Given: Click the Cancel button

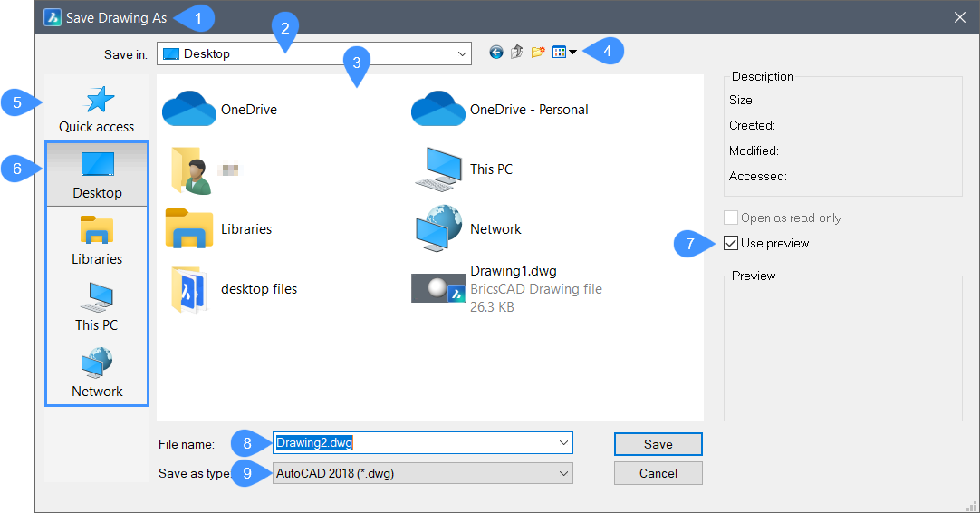Looking at the screenshot, I should 658,473.
